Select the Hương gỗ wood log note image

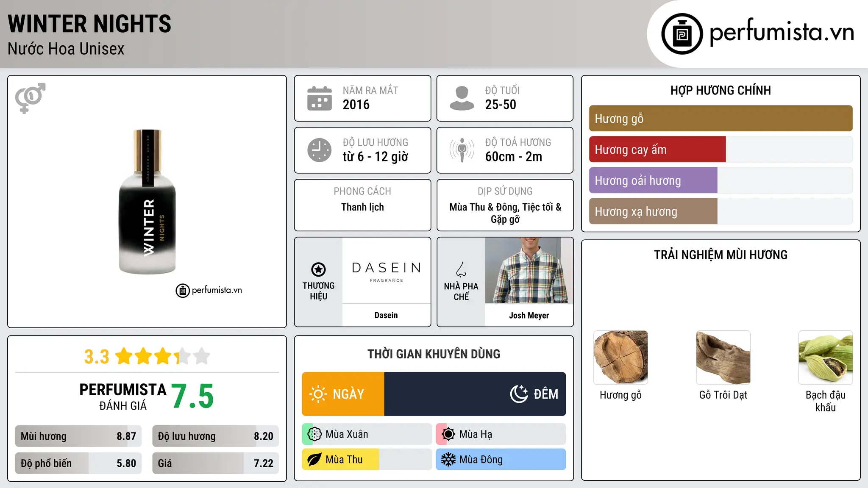pyautogui.click(x=620, y=358)
